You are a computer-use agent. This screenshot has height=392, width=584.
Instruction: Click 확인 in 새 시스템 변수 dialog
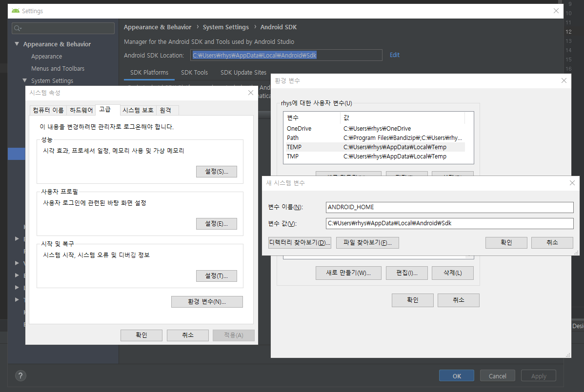[506, 243]
